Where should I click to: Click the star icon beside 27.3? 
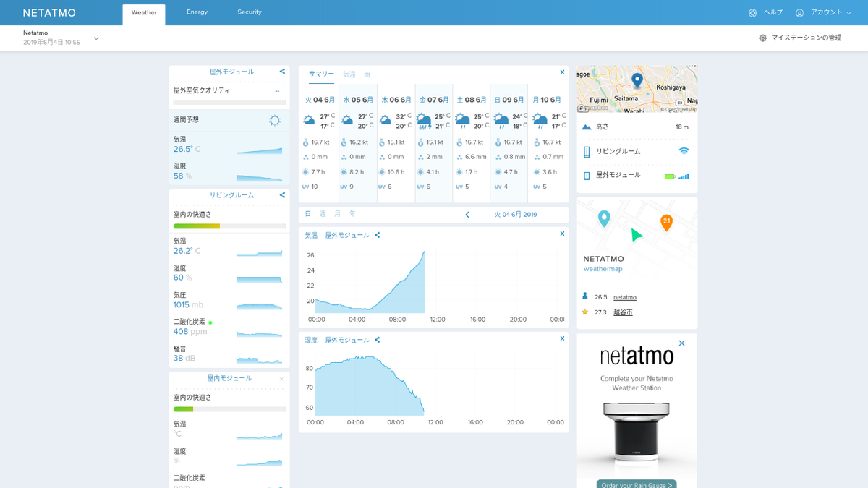pyautogui.click(x=585, y=312)
